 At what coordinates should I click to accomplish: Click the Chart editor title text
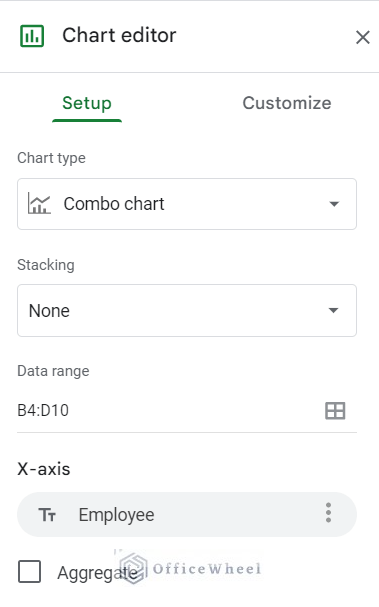click(119, 36)
